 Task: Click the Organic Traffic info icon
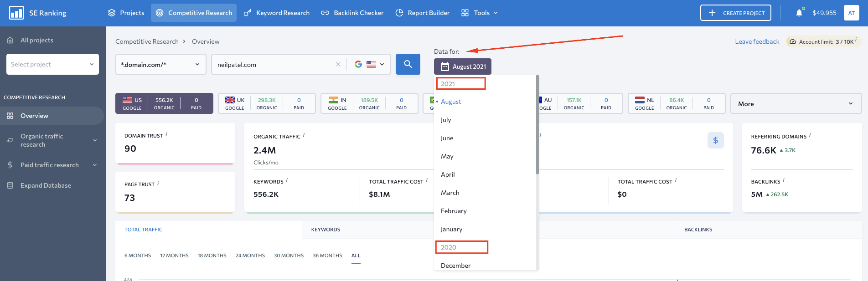[x=304, y=135]
